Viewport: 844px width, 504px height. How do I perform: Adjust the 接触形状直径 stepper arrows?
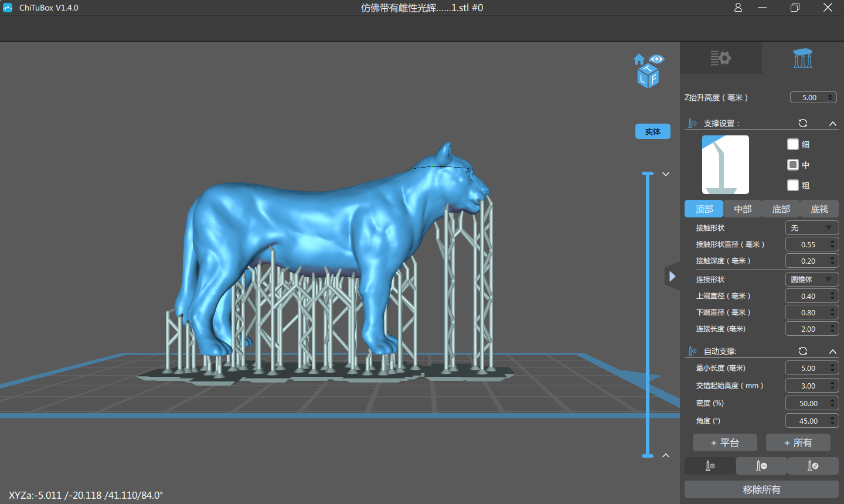click(833, 244)
